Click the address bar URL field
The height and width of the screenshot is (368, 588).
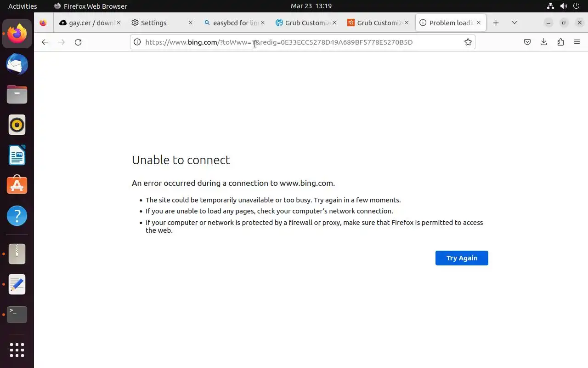303,42
